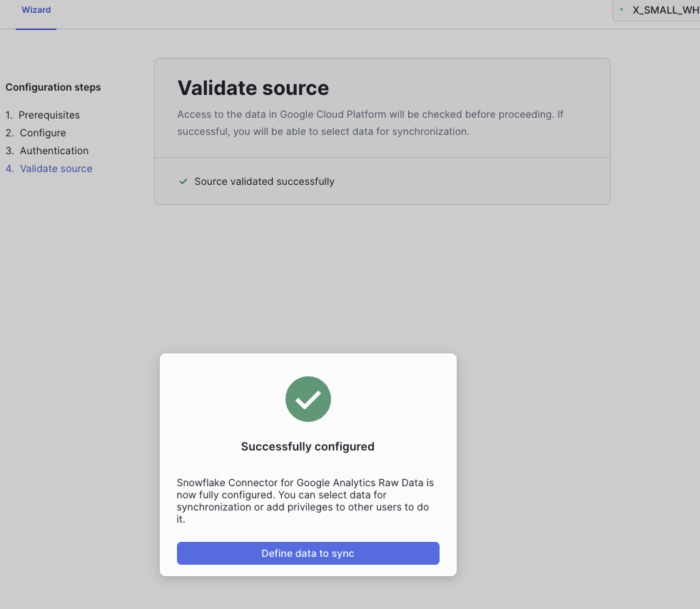This screenshot has width=700, height=609.
Task: Click the step number 2 beside Configure
Action: click(x=9, y=133)
